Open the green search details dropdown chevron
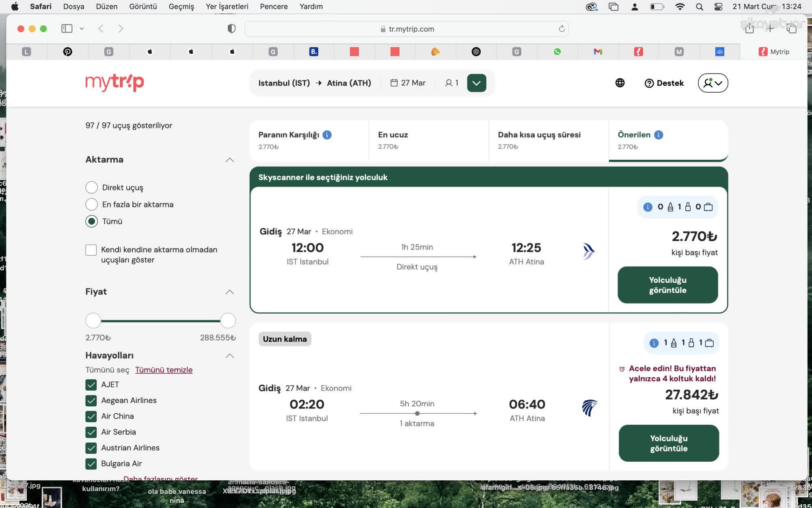 pyautogui.click(x=476, y=82)
